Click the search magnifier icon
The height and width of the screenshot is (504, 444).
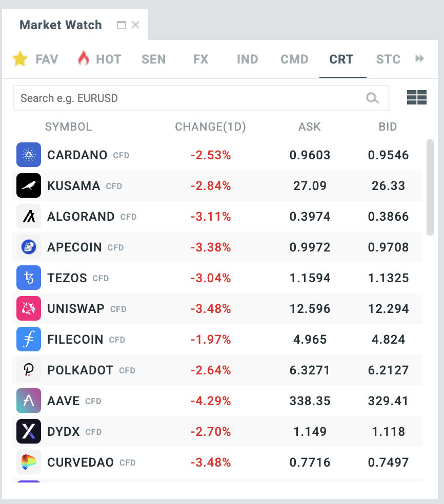(x=373, y=98)
